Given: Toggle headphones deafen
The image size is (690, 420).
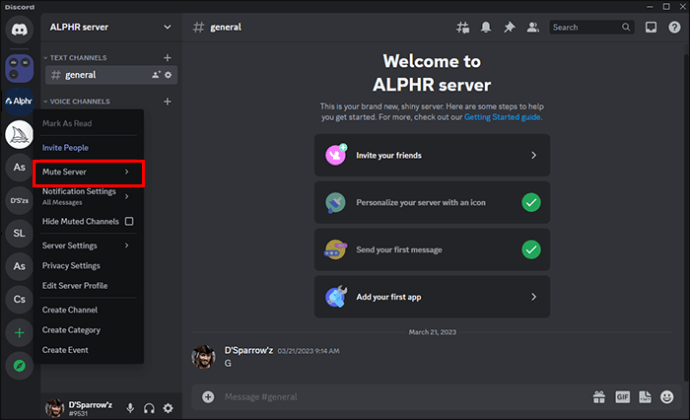Looking at the screenshot, I should (149, 408).
